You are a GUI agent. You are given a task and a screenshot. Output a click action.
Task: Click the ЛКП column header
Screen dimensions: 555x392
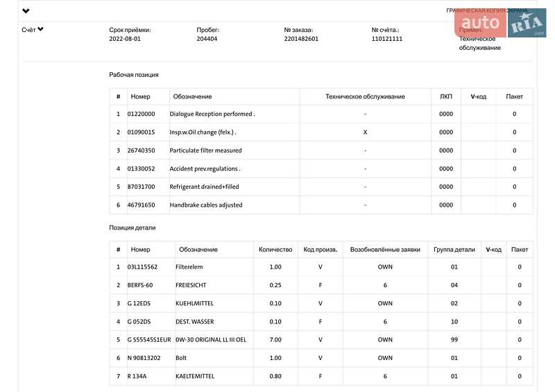(446, 96)
